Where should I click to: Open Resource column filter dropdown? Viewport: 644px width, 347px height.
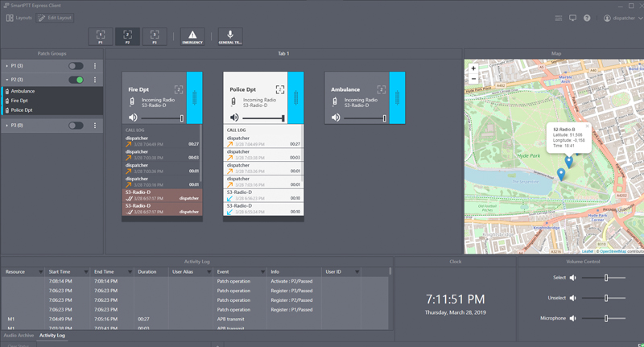click(40, 272)
